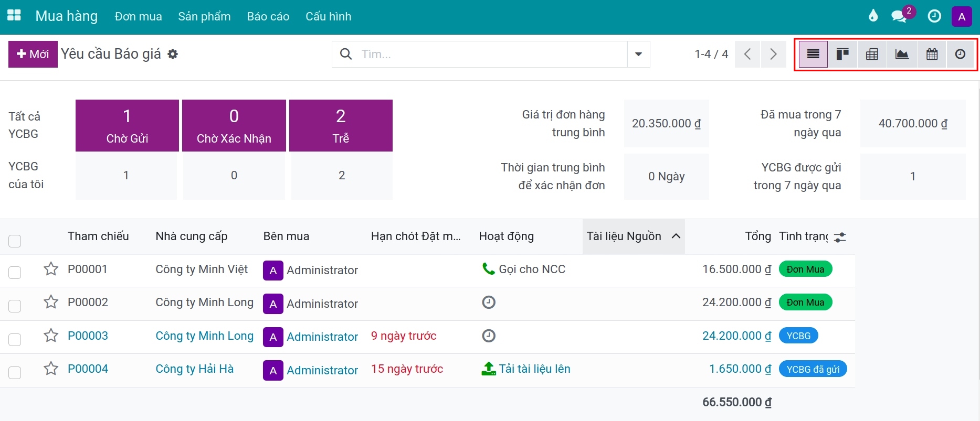The image size is (980, 421).
Task: Star the P00002 order as favorite
Action: 51,302
